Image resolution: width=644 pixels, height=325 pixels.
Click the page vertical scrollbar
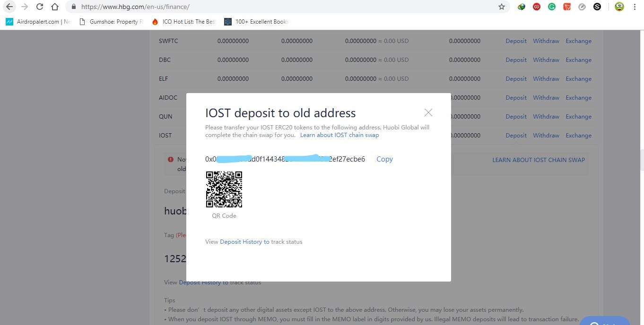(641, 160)
